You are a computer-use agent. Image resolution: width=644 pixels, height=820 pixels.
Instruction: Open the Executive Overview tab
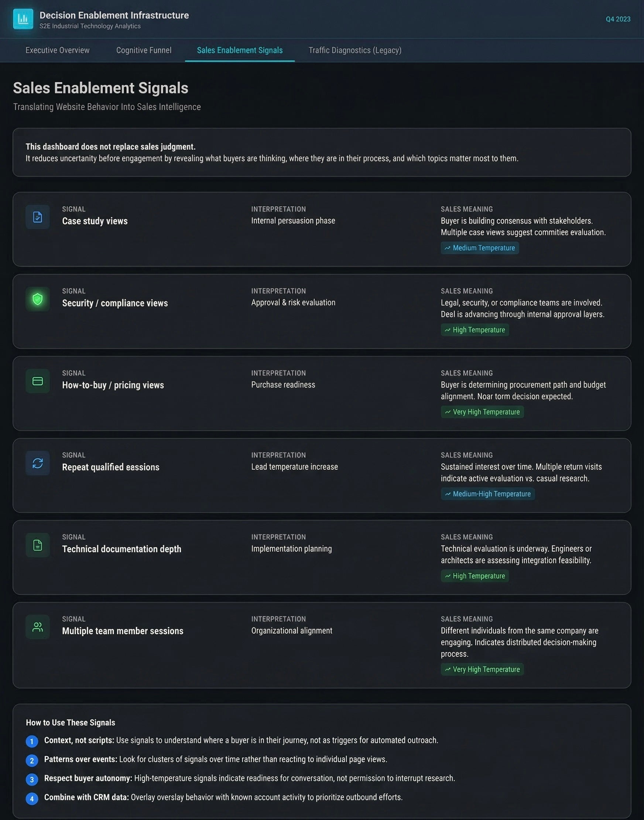pyautogui.click(x=57, y=50)
